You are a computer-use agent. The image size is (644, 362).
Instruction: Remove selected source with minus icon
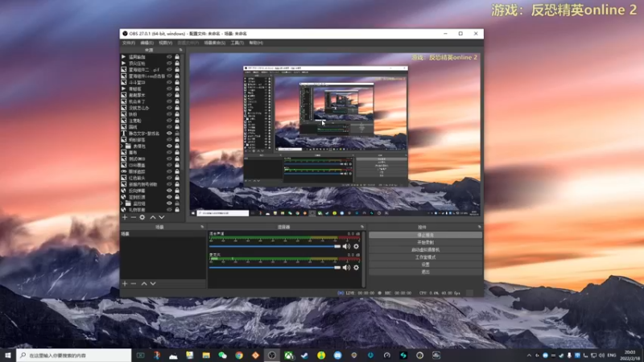(x=133, y=217)
